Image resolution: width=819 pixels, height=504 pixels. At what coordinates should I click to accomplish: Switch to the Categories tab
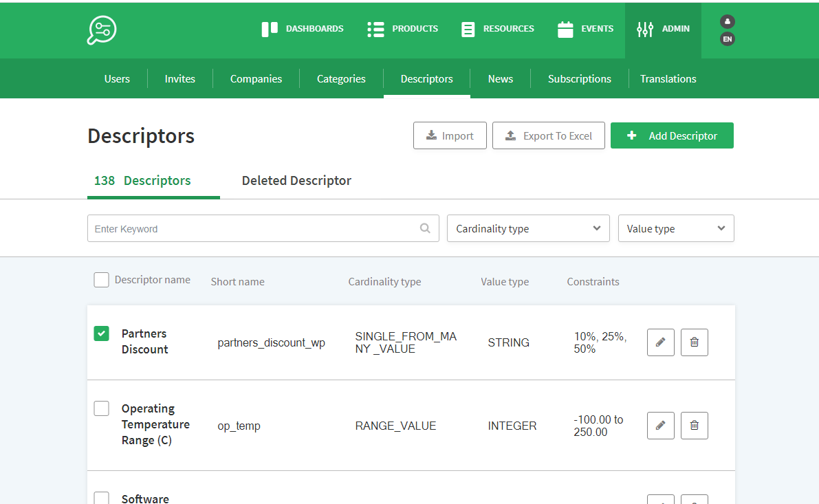pos(341,79)
